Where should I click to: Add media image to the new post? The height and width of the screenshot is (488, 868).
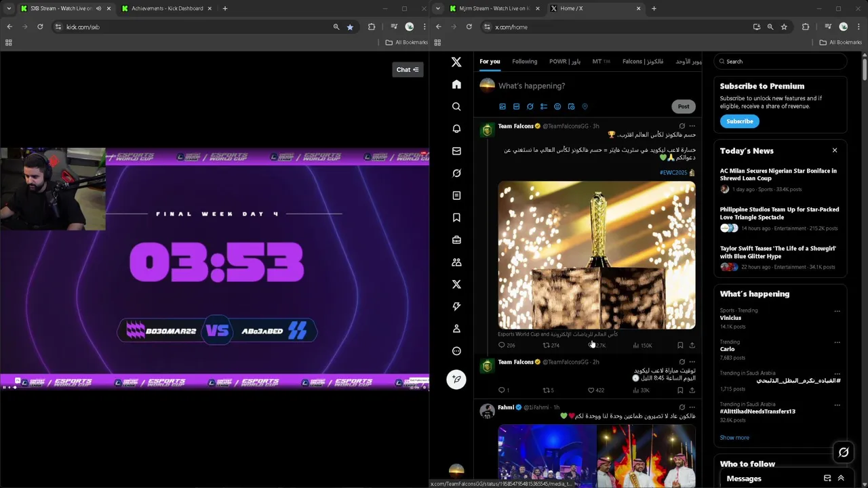point(502,106)
